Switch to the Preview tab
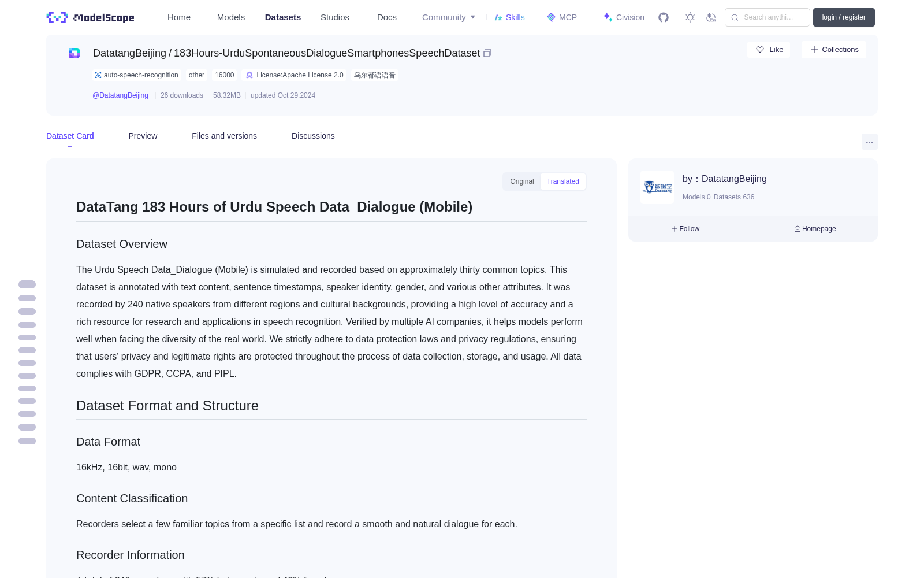 tap(143, 136)
